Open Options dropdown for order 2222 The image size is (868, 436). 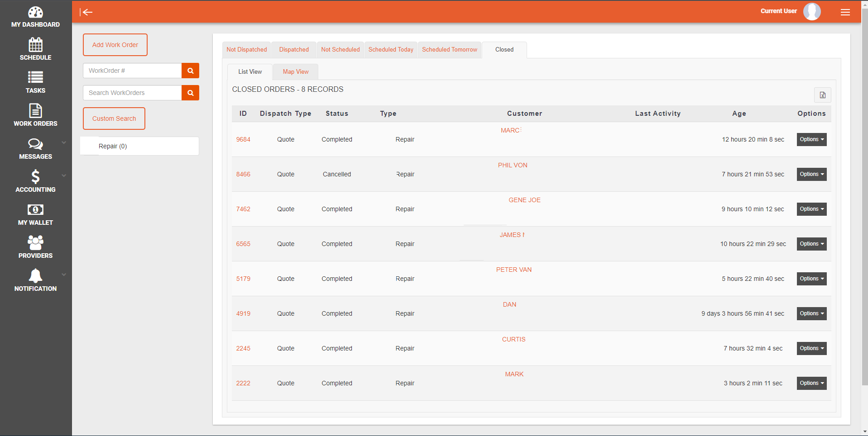tap(811, 383)
